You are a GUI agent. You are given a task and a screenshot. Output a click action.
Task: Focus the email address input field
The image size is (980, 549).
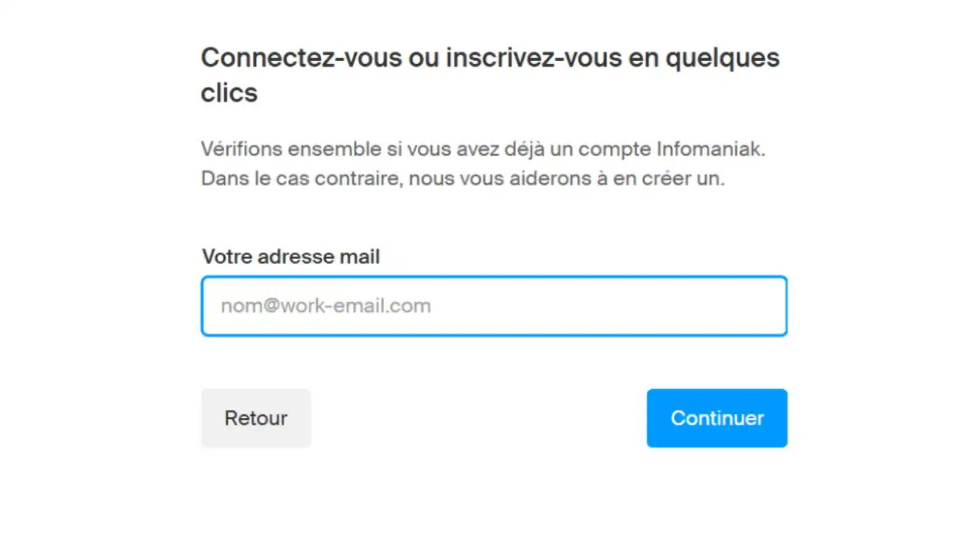(x=494, y=306)
